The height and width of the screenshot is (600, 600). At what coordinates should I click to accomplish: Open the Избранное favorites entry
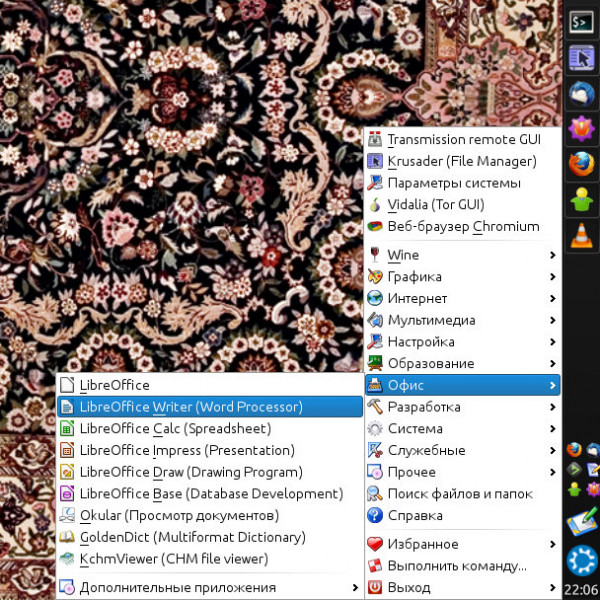point(462,544)
